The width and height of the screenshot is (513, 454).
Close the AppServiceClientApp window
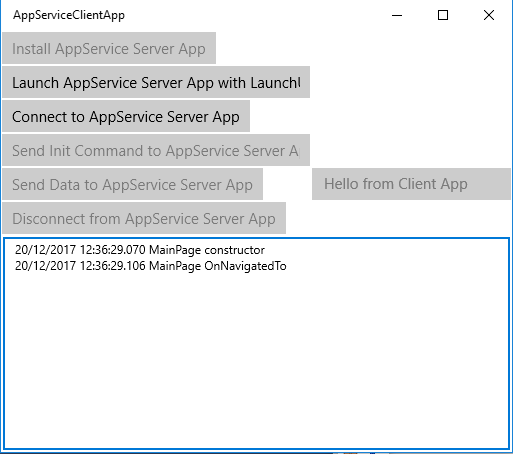pyautogui.click(x=489, y=15)
